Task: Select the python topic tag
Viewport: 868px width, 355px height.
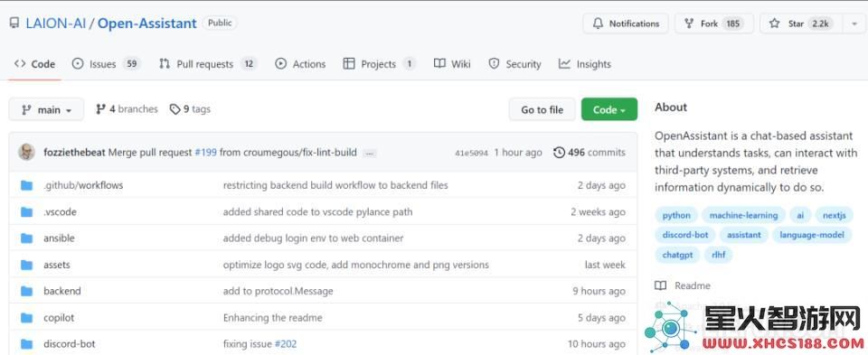Action: pyautogui.click(x=676, y=215)
